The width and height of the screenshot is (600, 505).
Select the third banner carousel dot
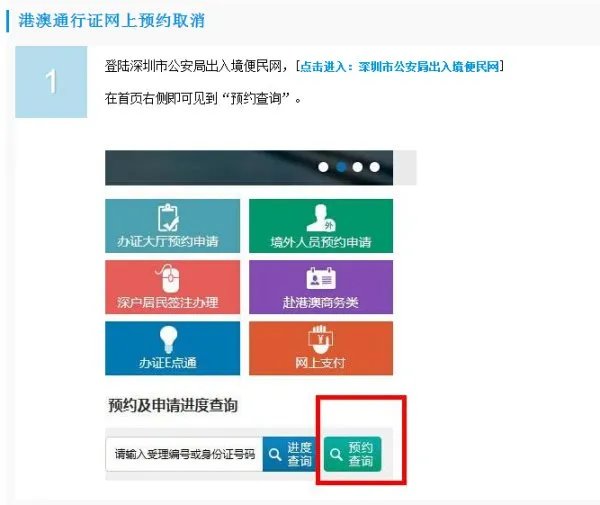358,167
